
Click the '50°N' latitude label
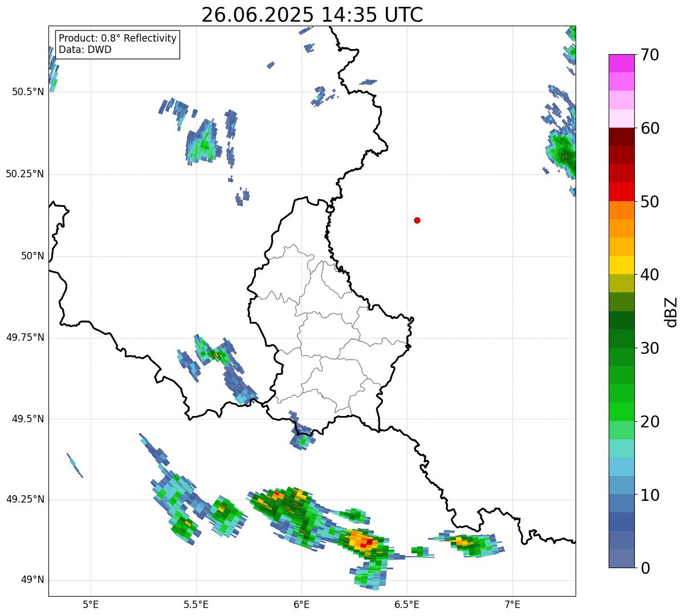(x=32, y=256)
